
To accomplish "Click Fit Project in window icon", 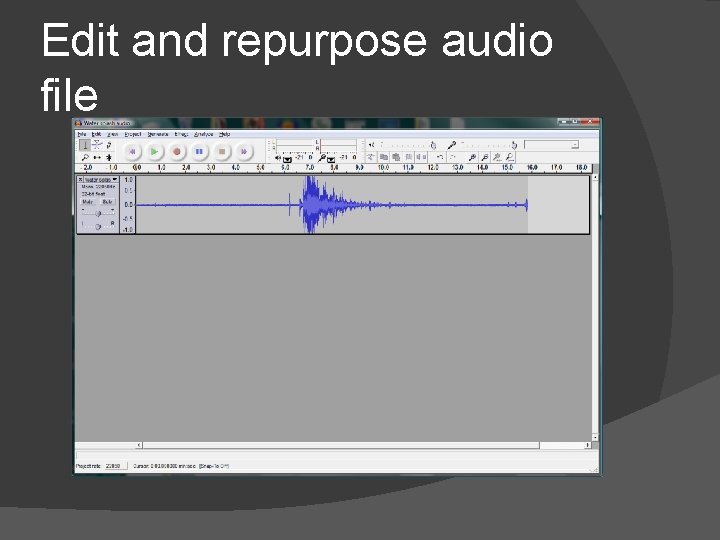I will coord(509,157).
